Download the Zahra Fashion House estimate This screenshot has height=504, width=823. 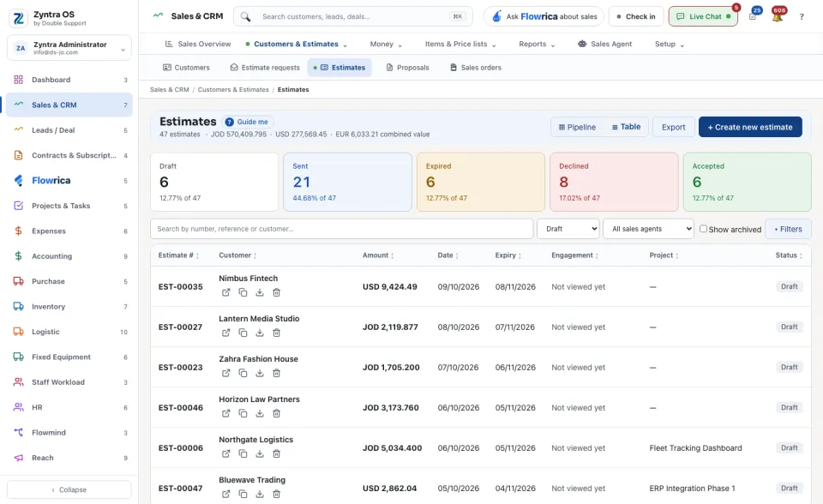point(259,373)
